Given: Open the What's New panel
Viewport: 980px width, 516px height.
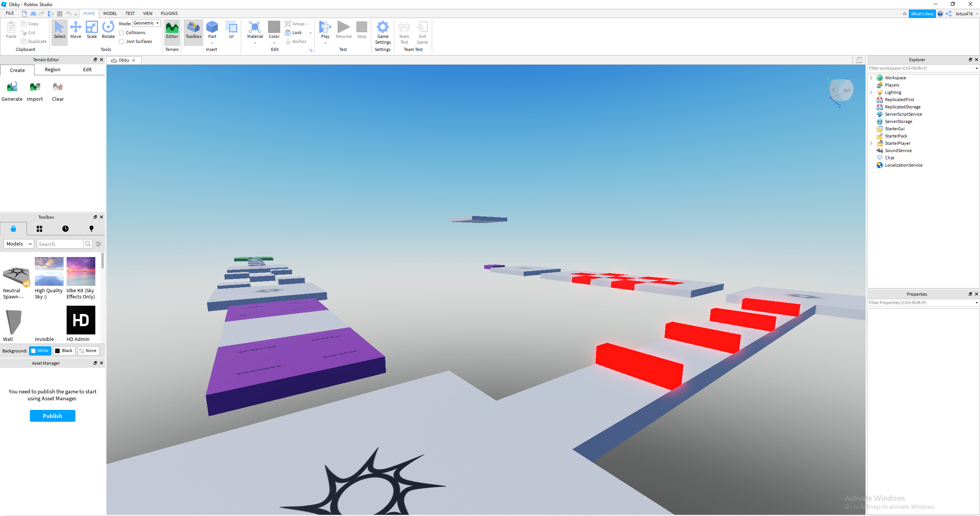Looking at the screenshot, I should pos(923,13).
